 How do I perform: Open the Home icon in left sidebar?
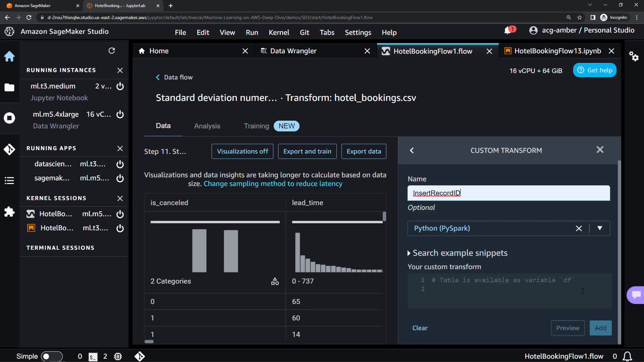tap(9, 56)
